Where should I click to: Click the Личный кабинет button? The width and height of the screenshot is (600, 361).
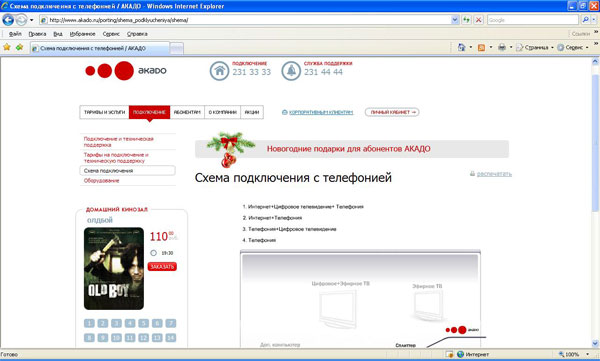(x=392, y=112)
